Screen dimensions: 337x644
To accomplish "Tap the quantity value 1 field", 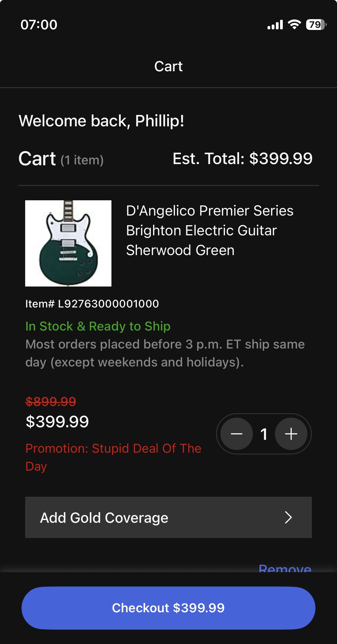I will pos(264,434).
